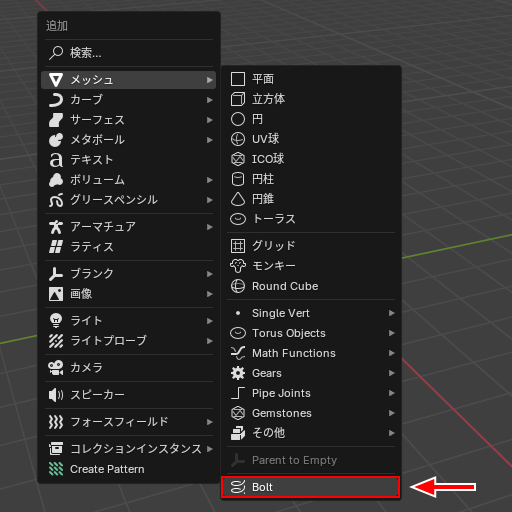Open the Pipe Joints submenu
The width and height of the screenshot is (512, 512).
[311, 393]
